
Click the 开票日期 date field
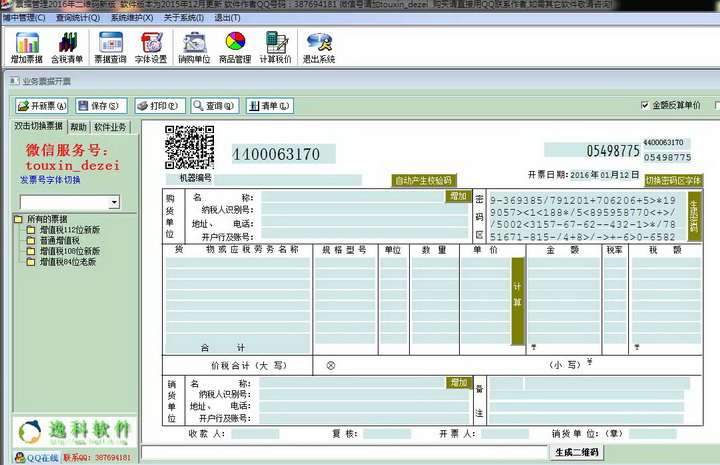click(x=605, y=175)
